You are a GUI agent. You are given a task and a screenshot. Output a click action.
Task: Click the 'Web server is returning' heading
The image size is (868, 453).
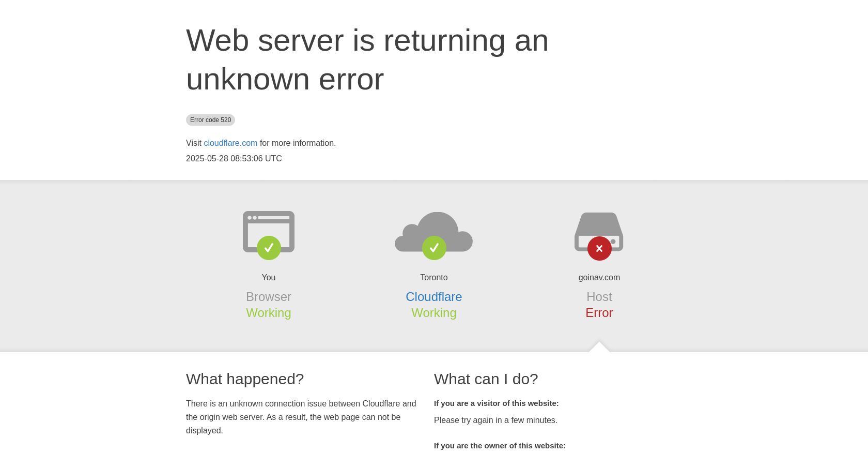click(367, 59)
